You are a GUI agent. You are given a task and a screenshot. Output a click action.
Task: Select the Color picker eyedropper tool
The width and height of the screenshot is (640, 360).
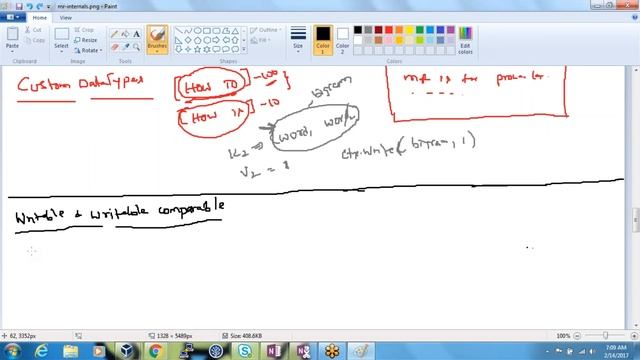pyautogui.click(x=126, y=47)
